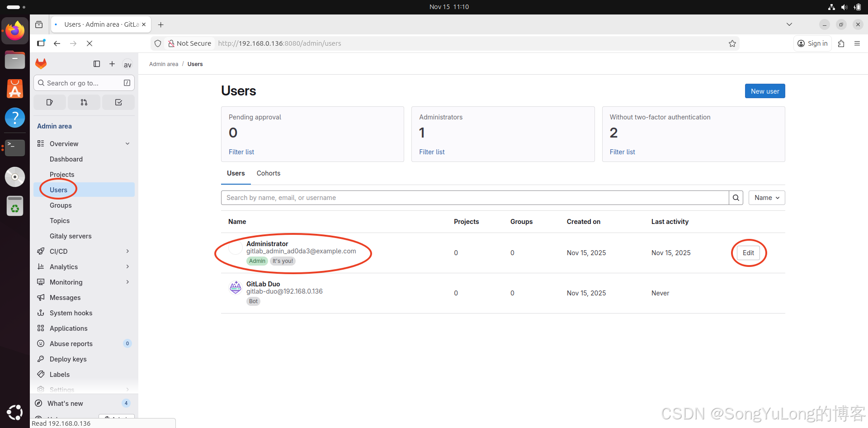Click Filter list under Administrators
Viewport: 868px width, 428px height.
(431, 152)
